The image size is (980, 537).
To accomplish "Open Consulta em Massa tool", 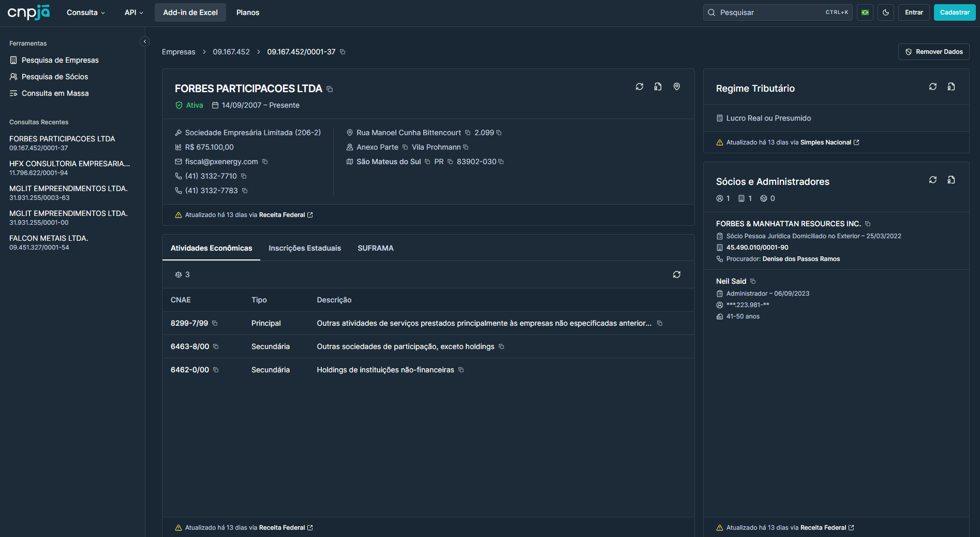I will [x=49, y=93].
